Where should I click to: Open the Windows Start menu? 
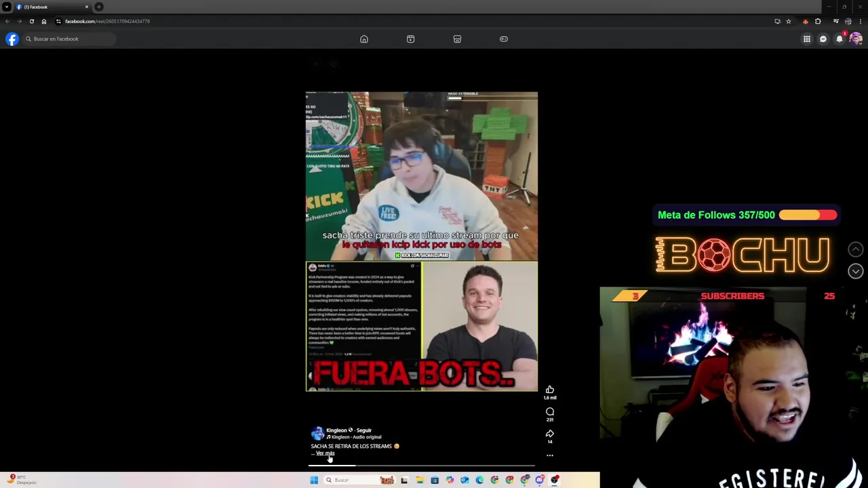[x=314, y=480]
